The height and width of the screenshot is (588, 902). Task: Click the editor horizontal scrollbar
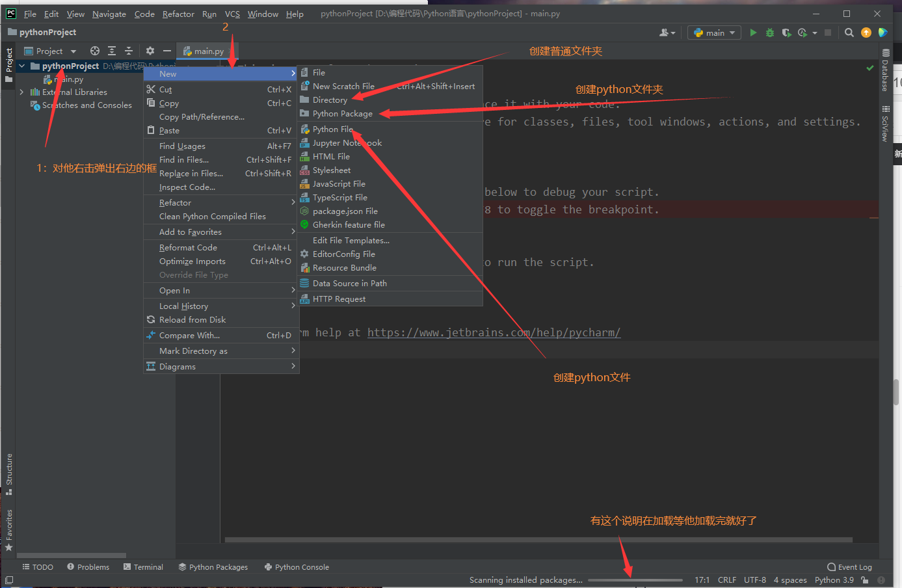[x=538, y=540]
